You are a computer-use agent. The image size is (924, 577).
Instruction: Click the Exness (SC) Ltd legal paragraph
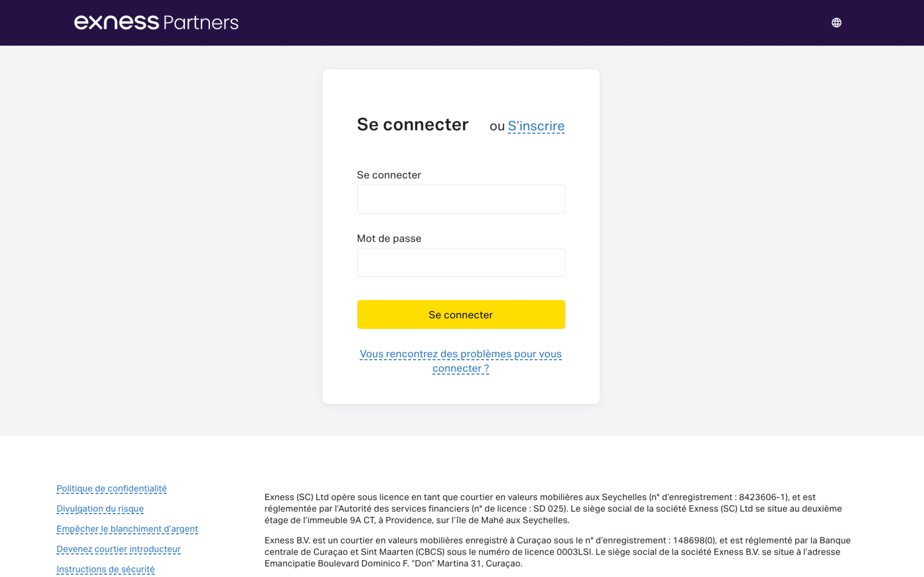coord(553,509)
